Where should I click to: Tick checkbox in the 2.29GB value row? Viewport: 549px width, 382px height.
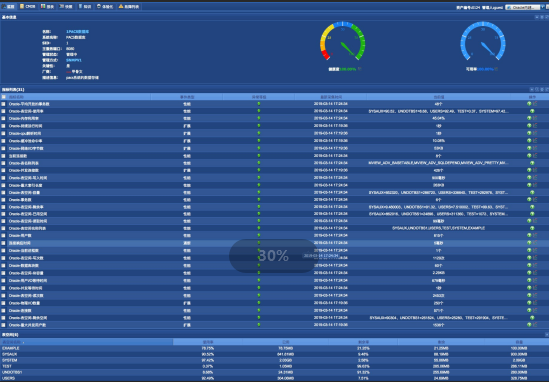[4, 273]
